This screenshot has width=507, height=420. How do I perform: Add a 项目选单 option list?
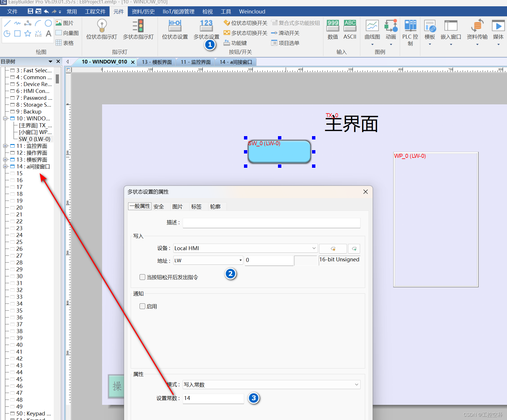click(x=285, y=43)
